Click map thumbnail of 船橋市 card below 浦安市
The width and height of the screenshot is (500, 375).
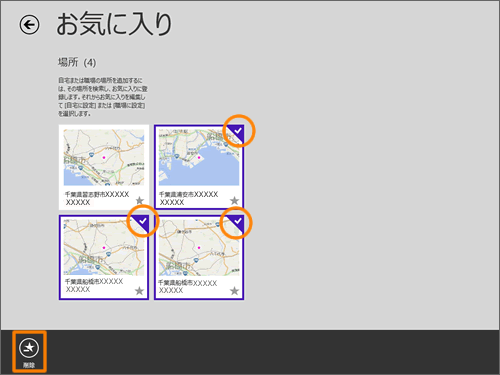199,247
